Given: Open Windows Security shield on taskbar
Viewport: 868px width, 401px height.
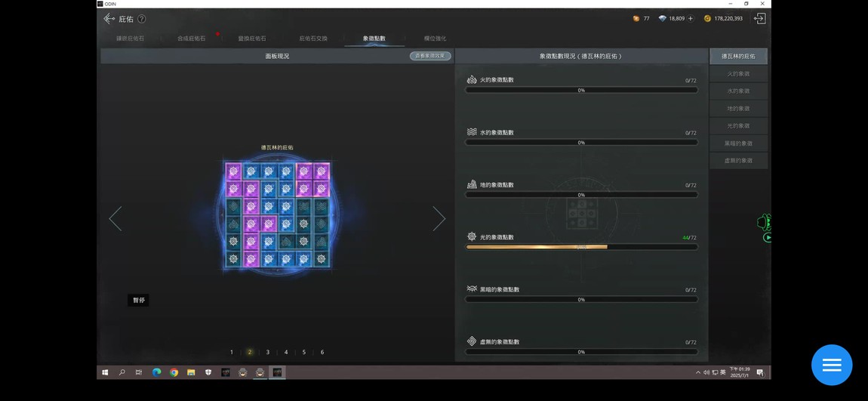Looking at the screenshot, I should coord(208,372).
